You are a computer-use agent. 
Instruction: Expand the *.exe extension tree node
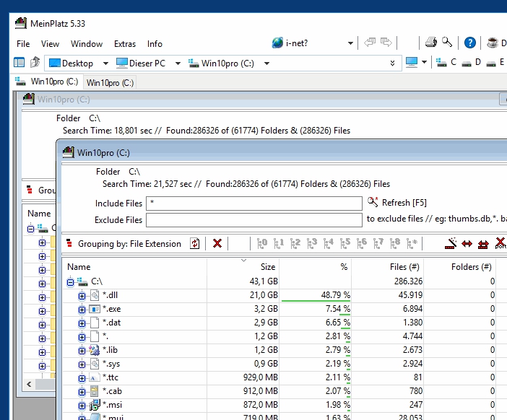pyautogui.click(x=82, y=309)
